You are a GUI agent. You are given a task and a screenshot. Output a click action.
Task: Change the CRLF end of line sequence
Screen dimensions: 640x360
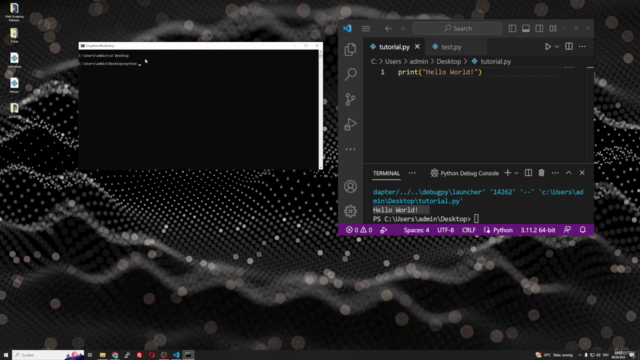pos(469,230)
